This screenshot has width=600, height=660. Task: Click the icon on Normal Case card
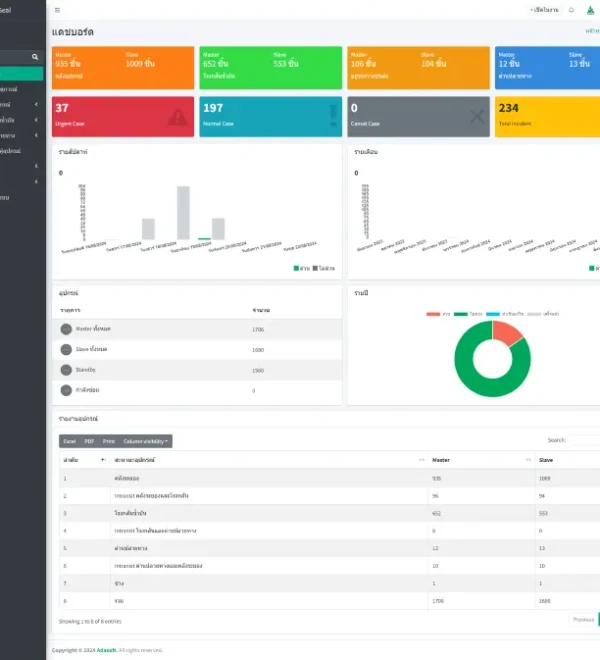[333, 116]
